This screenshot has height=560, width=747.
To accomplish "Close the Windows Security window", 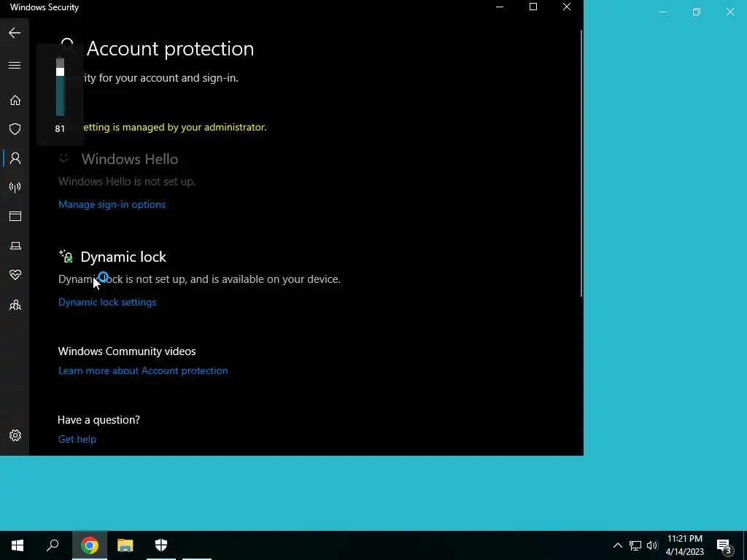I will 567,7.
